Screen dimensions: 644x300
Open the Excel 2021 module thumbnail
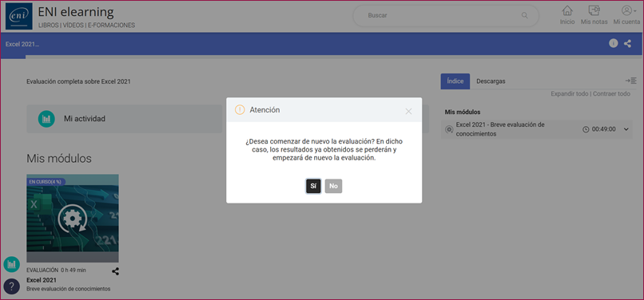point(73,219)
